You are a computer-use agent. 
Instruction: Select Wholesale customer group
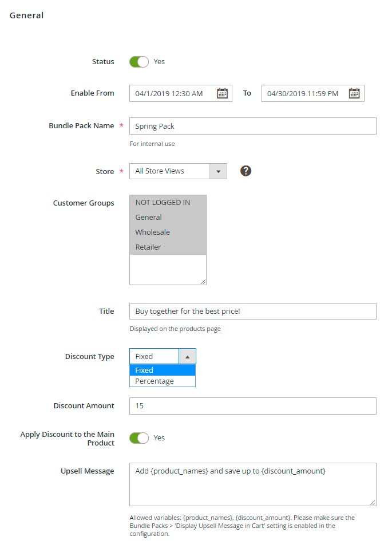pyautogui.click(x=168, y=232)
